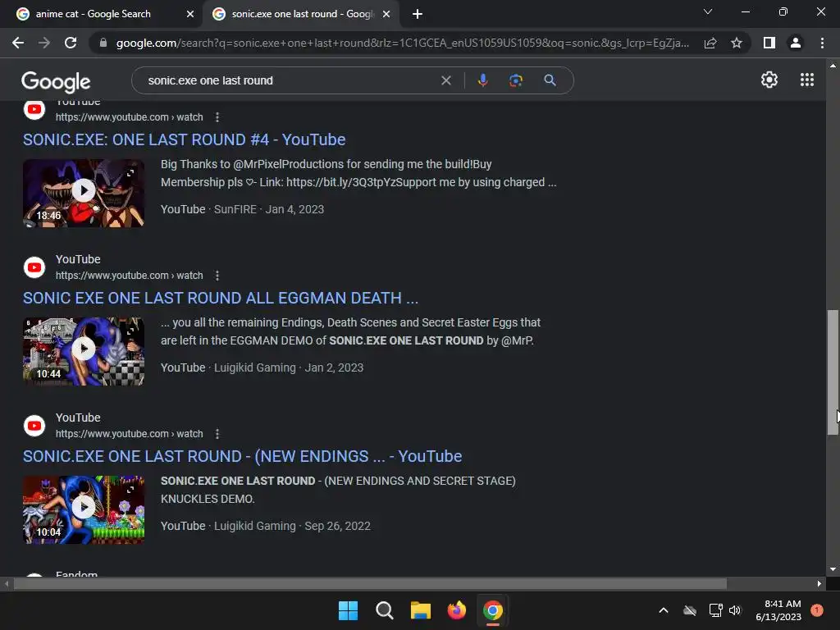This screenshot has height=630, width=840.
Task: Click the address bar URL
Action: pos(402,43)
